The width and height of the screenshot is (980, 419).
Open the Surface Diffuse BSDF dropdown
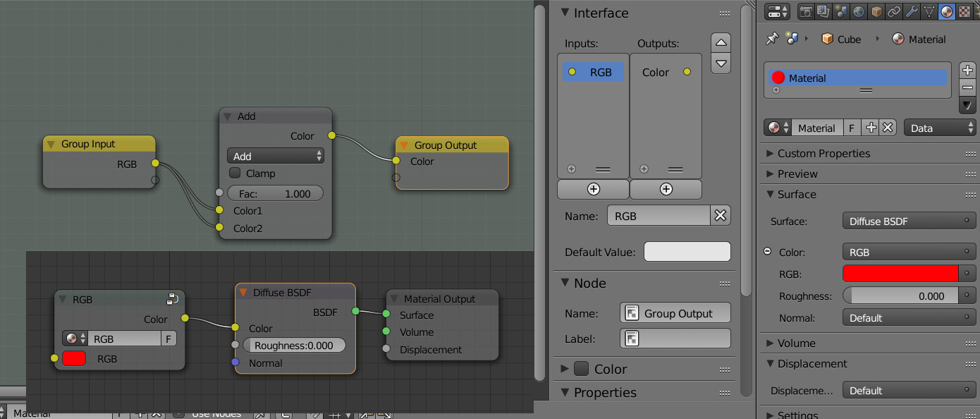pos(909,221)
